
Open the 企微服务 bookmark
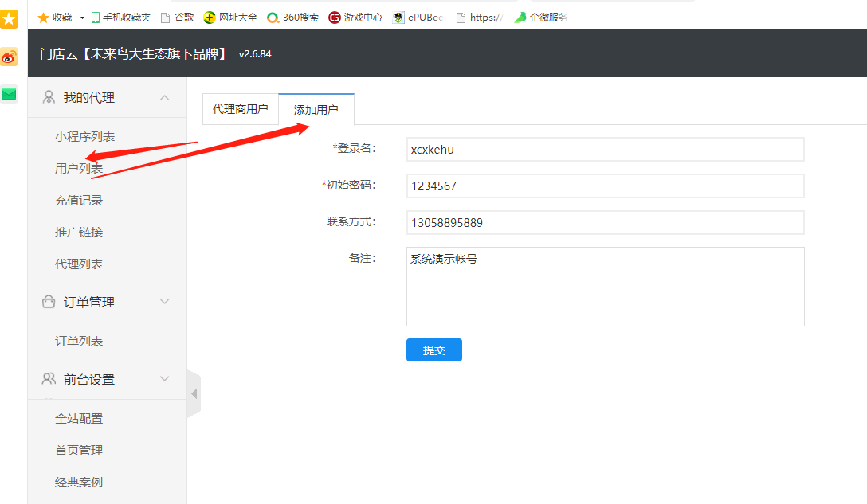click(540, 18)
